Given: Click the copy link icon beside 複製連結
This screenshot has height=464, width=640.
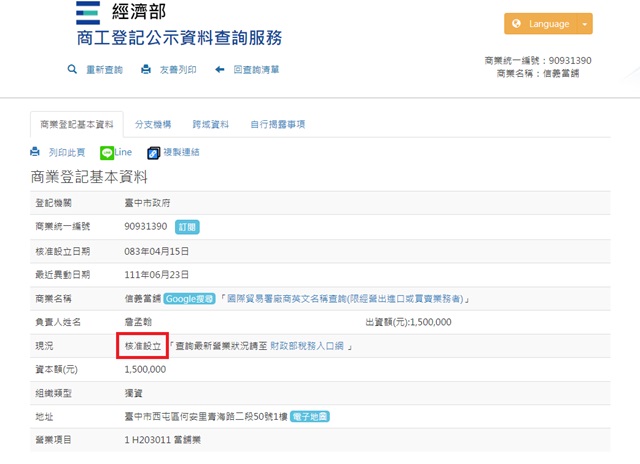Looking at the screenshot, I should click(x=154, y=153).
